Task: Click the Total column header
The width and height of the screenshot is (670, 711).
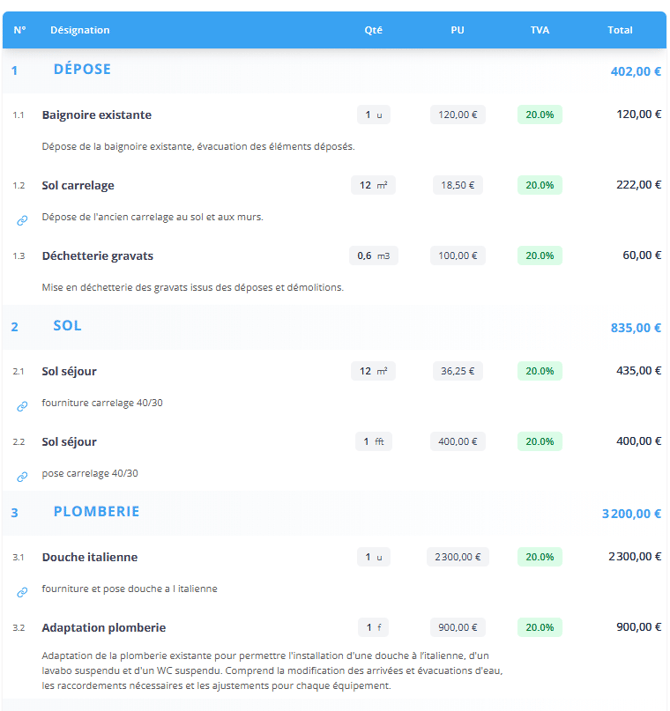Action: pyautogui.click(x=619, y=30)
